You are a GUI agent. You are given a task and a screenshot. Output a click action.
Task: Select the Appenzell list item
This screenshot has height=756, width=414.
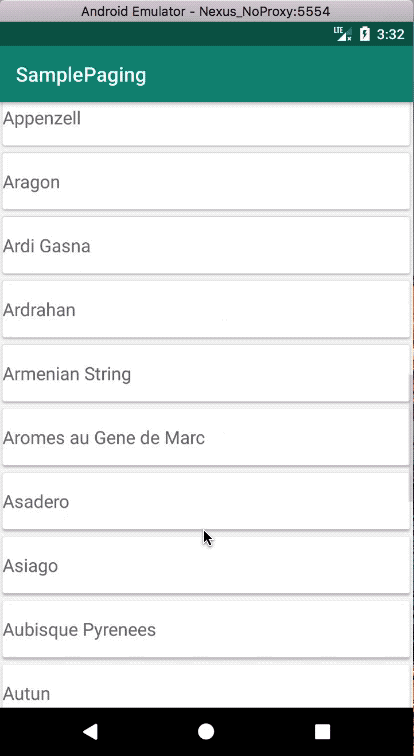point(206,123)
